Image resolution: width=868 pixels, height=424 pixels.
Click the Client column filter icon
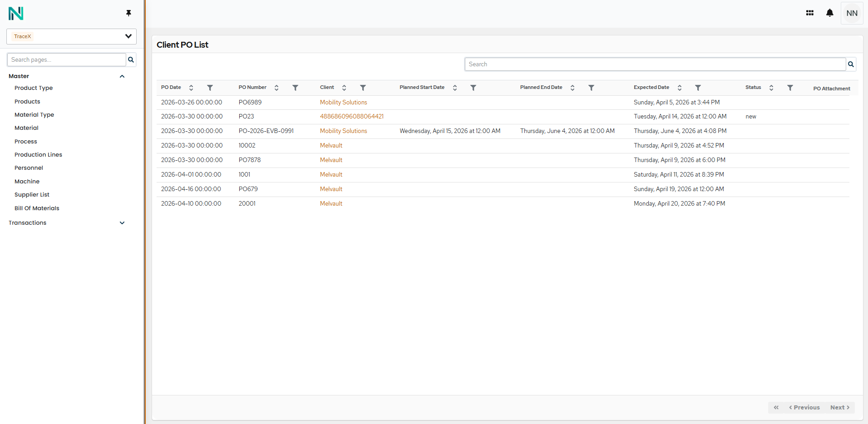tap(363, 88)
